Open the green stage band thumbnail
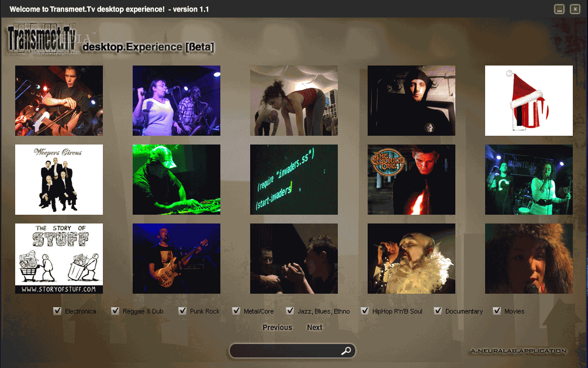This screenshot has width=588, height=368. click(529, 180)
